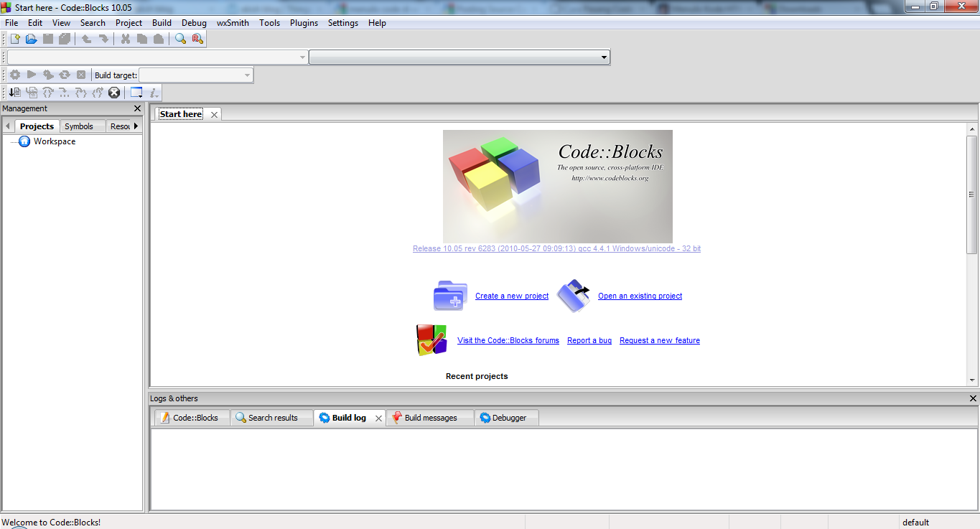This screenshot has width=980, height=529.
Task: Open the Various info dropdown
Action: 154,93
